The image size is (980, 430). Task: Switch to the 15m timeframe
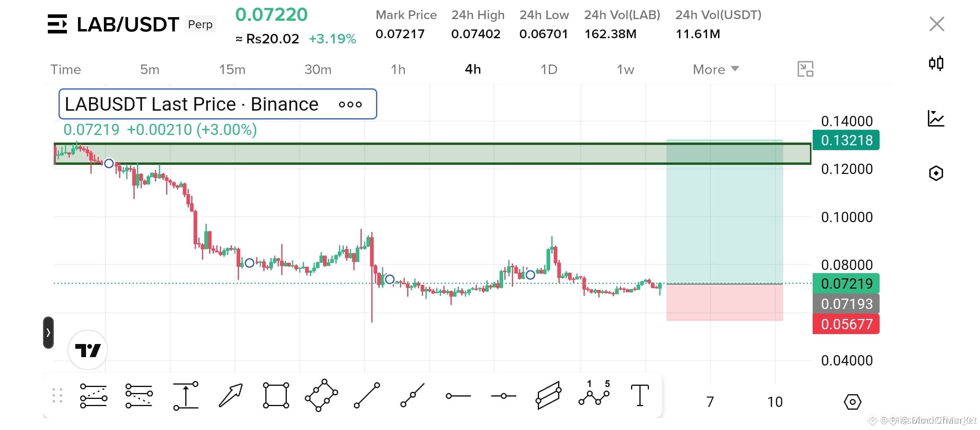coord(232,69)
